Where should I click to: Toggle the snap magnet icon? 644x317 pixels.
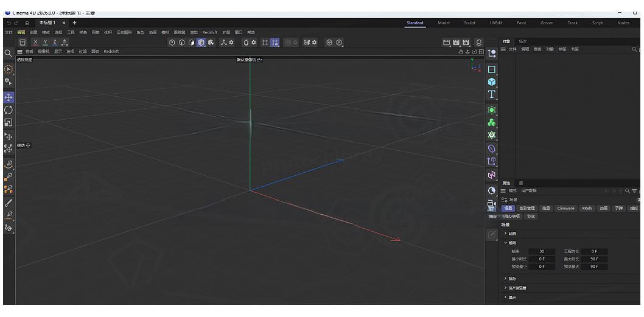[246, 43]
